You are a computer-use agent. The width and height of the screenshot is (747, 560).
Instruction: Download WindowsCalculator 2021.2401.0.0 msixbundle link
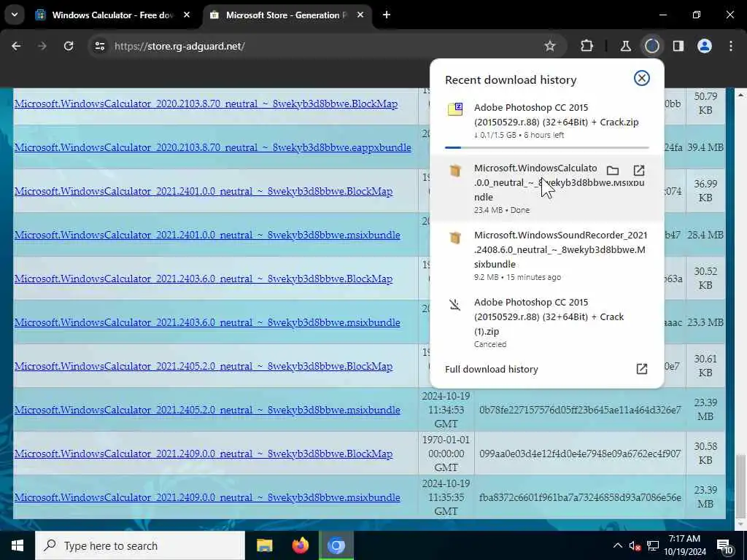207,236
